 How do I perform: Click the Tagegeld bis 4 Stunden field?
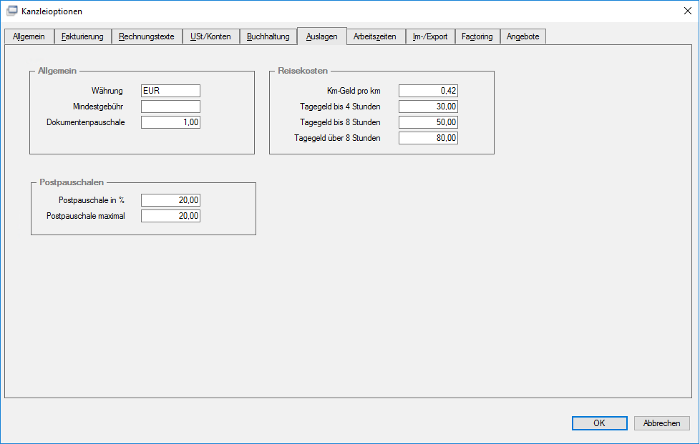tap(428, 106)
